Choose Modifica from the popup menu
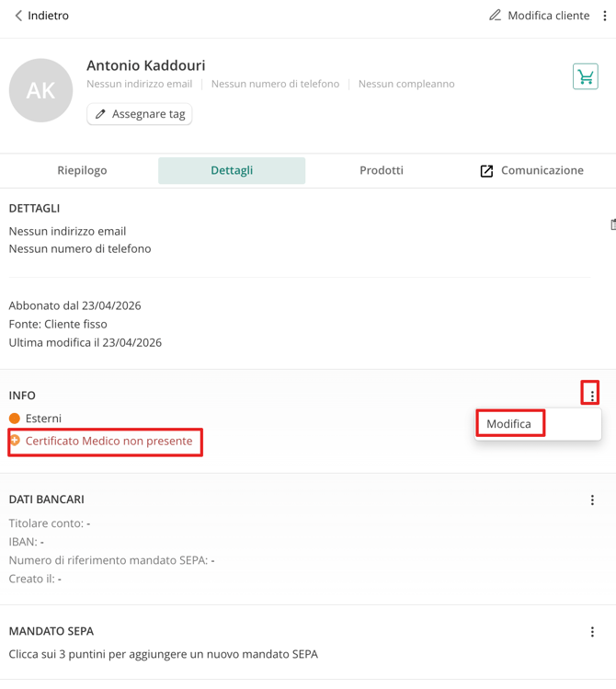Image resolution: width=616 pixels, height=689 pixels. point(509,424)
